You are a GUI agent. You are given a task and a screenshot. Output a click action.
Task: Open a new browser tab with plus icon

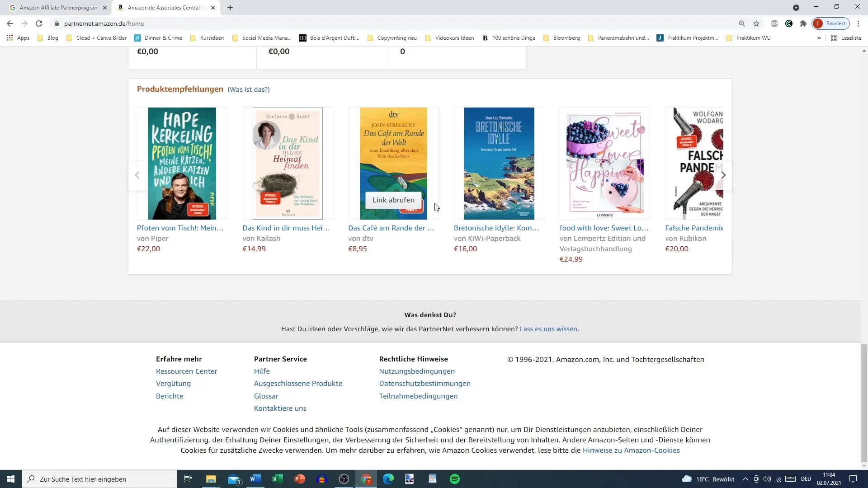230,8
